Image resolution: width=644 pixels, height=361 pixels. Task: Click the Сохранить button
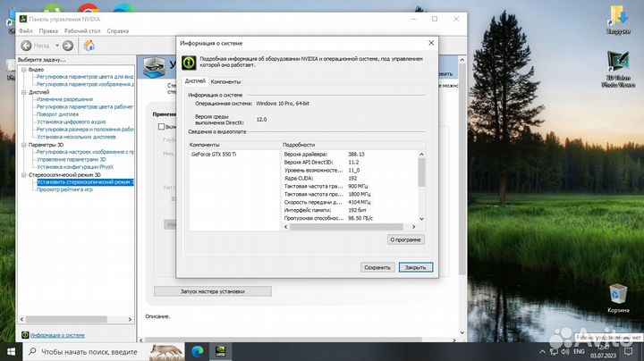coord(377,267)
